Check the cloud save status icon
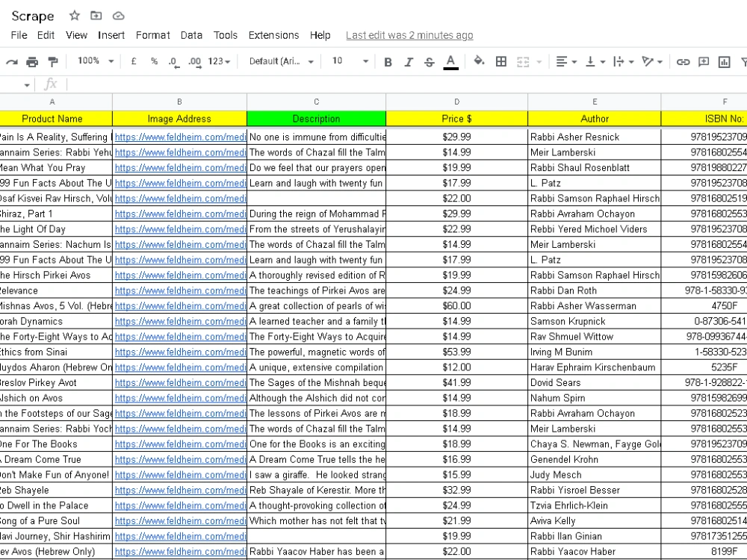The width and height of the screenshot is (747, 560). click(x=118, y=16)
